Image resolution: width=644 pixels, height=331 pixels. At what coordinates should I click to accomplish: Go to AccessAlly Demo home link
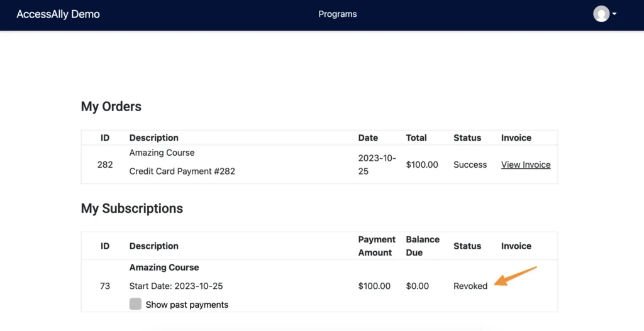(58, 14)
